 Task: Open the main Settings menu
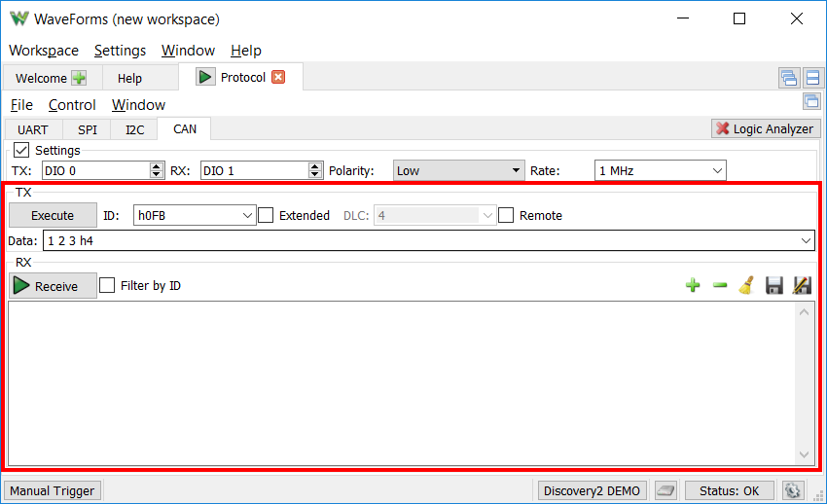[x=120, y=51]
